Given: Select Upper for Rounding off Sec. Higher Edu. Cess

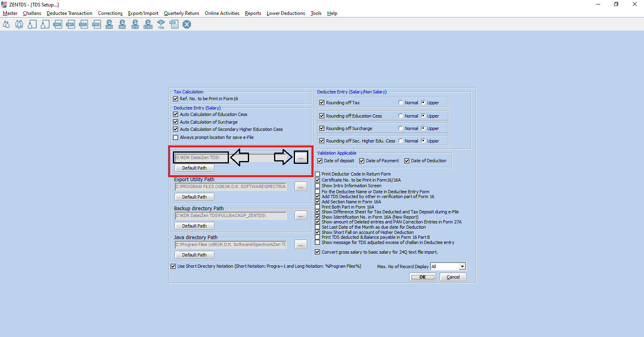Looking at the screenshot, I should pos(423,141).
